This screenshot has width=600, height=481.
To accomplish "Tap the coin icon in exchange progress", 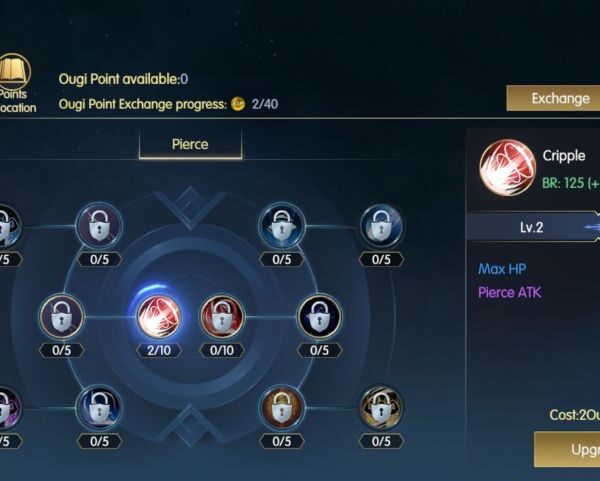I will tap(238, 104).
